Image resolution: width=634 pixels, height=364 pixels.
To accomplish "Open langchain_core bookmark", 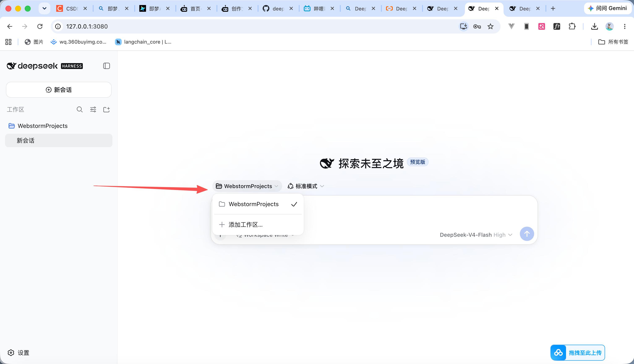I will [143, 42].
